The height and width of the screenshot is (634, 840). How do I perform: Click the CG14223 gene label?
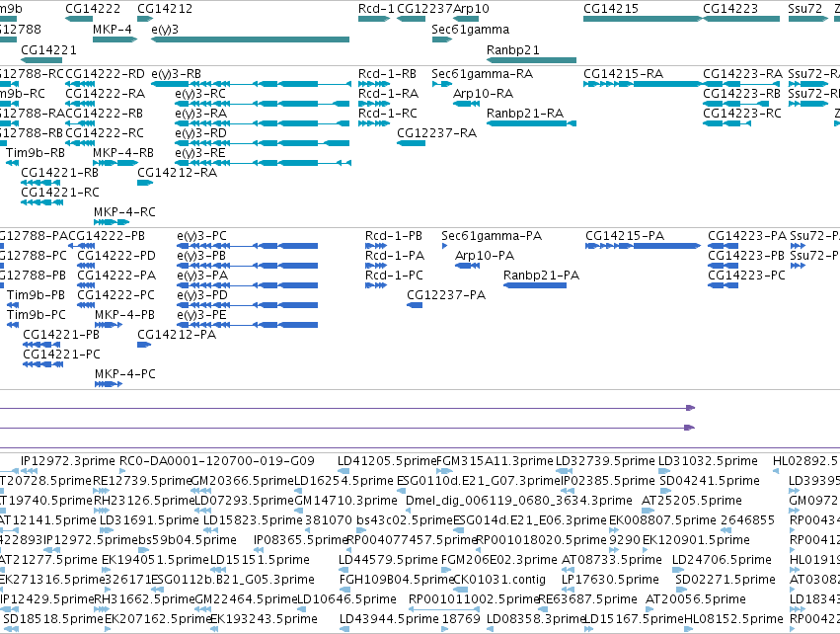pos(730,9)
